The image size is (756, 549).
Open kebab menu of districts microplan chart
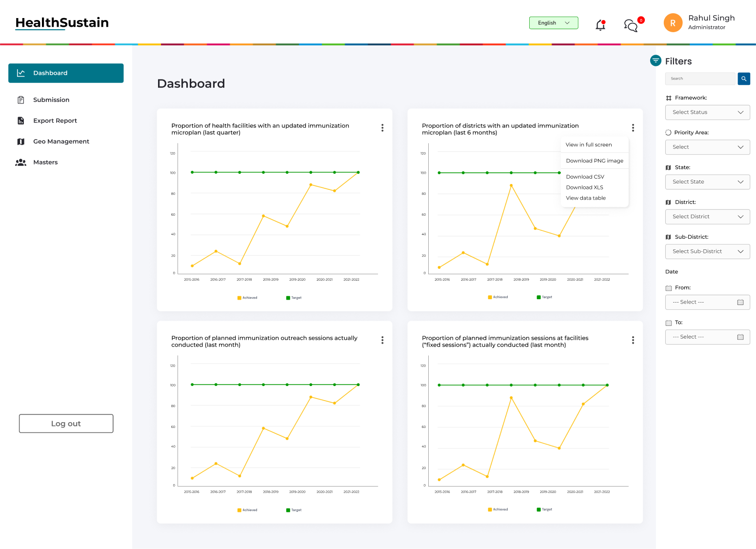click(x=633, y=128)
